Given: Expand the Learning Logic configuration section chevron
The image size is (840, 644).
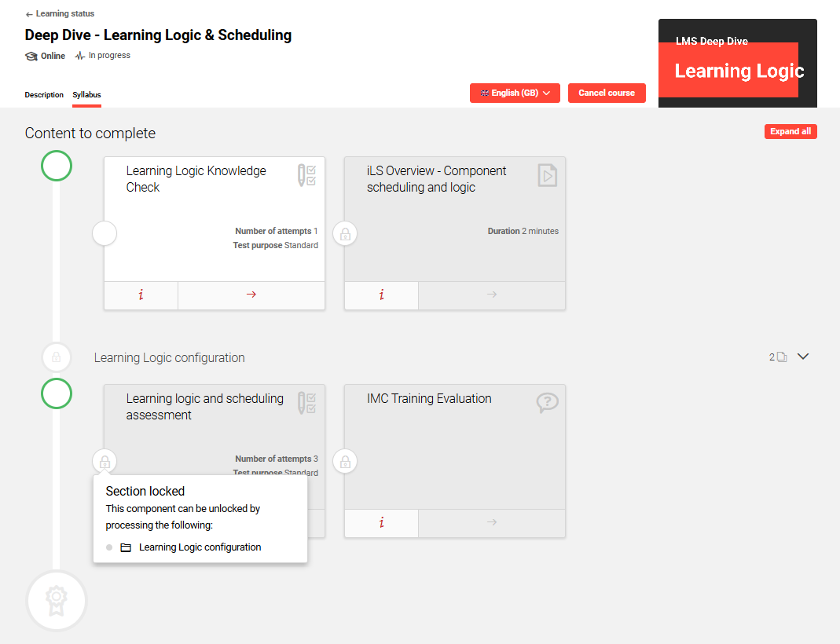Looking at the screenshot, I should pos(803,356).
